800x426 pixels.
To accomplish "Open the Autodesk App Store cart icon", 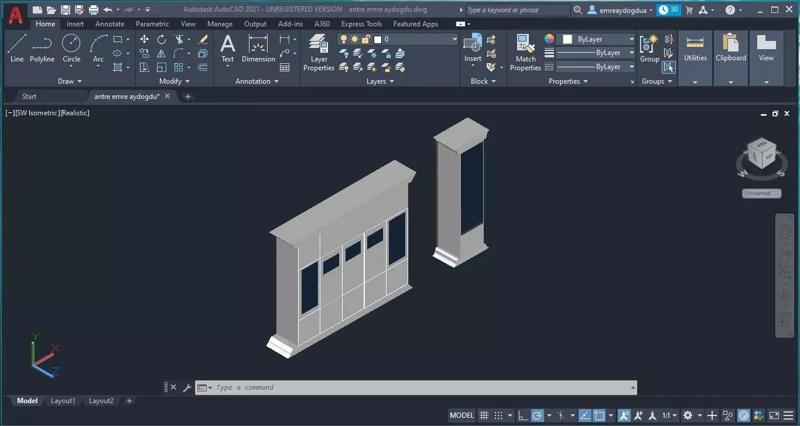I will pos(689,10).
